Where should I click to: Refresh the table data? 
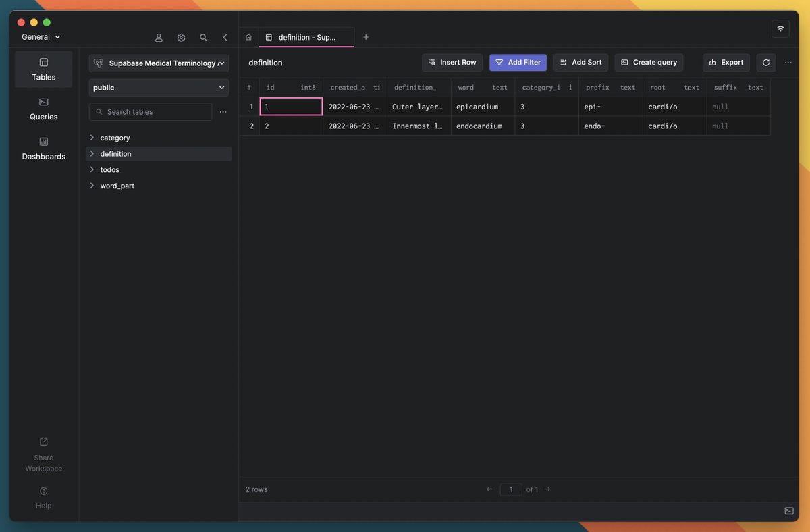[766, 63]
